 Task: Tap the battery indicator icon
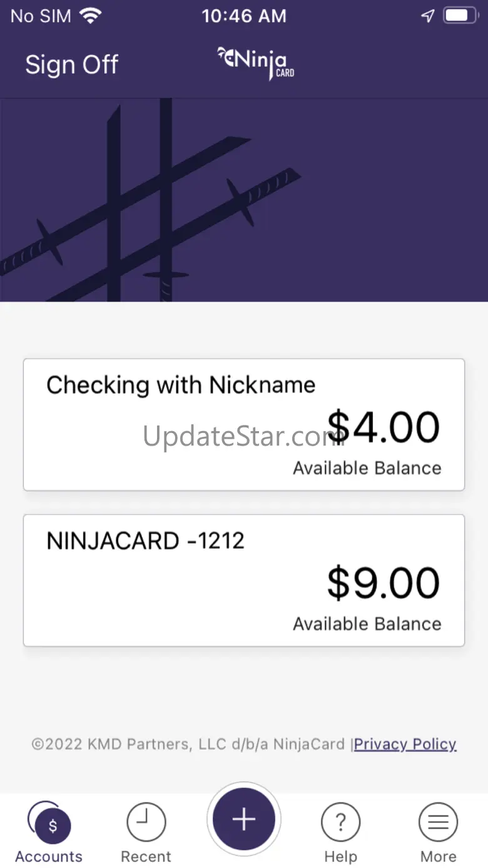click(x=461, y=16)
